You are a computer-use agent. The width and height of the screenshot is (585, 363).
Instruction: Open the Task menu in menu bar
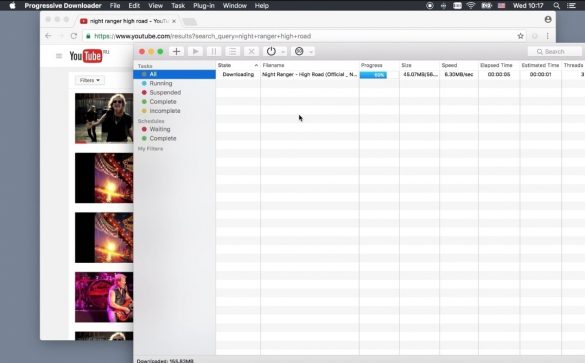[178, 6]
